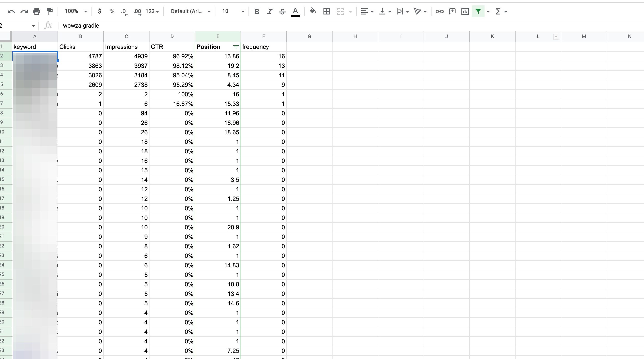Image resolution: width=644 pixels, height=359 pixels.
Task: Format as percent
Action: pos(112,12)
